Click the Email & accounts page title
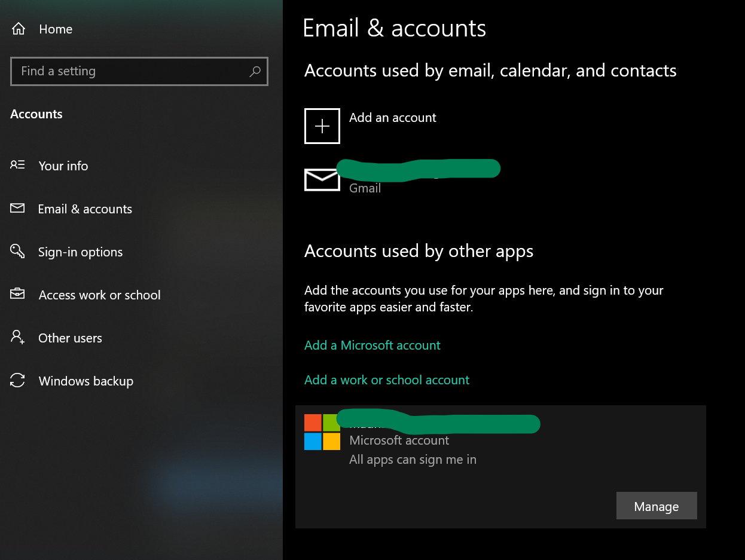The image size is (745, 560). click(395, 29)
